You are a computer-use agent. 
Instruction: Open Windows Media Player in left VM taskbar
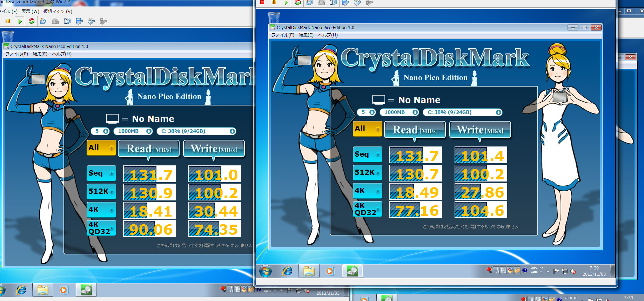tap(63, 290)
